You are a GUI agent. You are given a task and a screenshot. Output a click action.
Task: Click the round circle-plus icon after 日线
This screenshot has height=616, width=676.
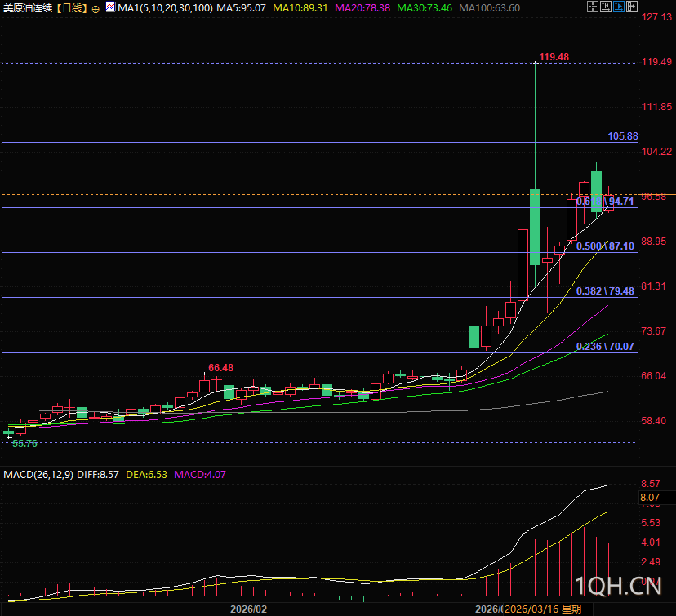coord(96,9)
